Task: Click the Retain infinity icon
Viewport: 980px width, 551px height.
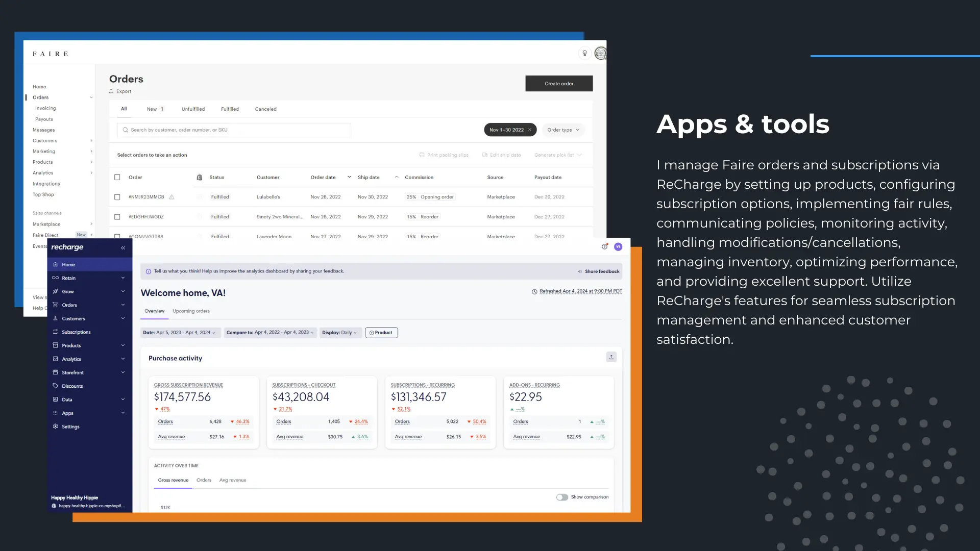Action: tap(55, 278)
